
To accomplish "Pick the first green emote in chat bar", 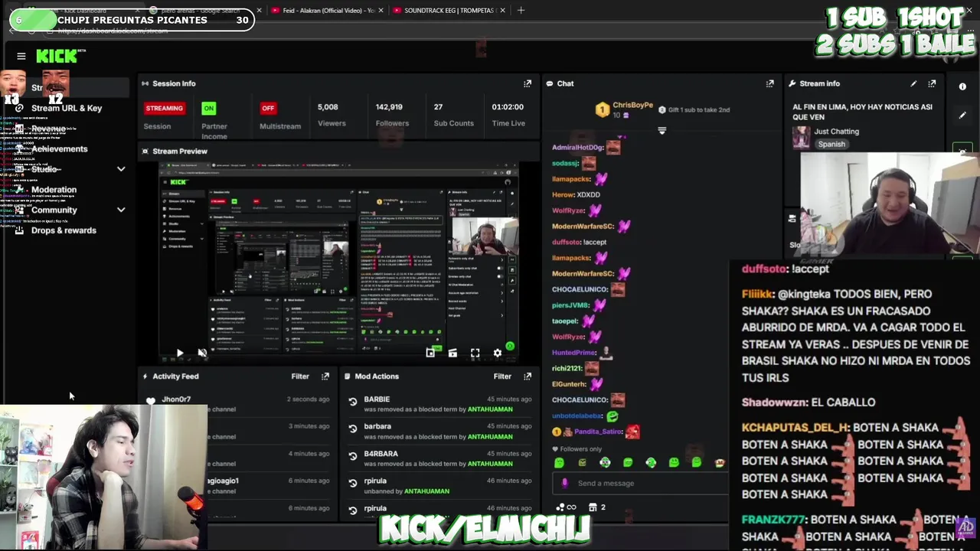I will 559,462.
